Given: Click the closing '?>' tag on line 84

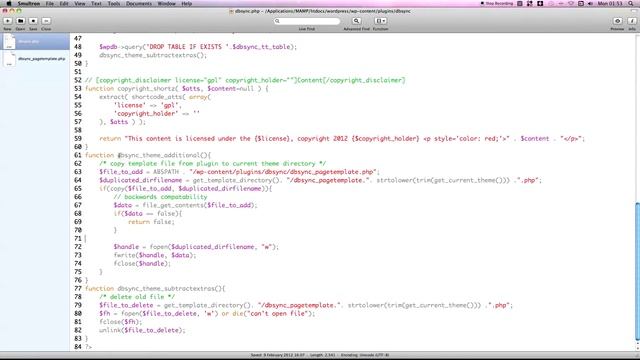Looking at the screenshot, I should coord(89,347).
